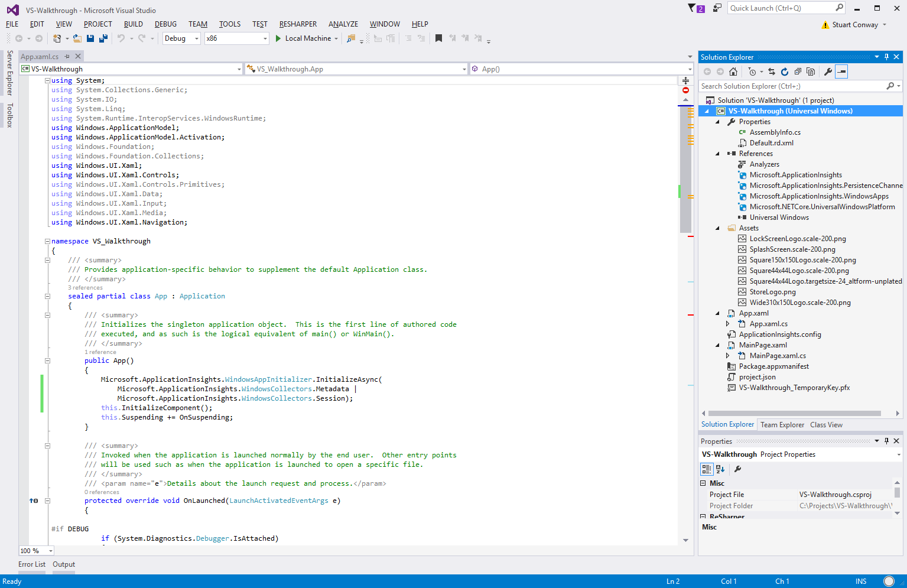Switch to the Class View tab
Viewport: 907px width, 588px height.
click(x=826, y=425)
